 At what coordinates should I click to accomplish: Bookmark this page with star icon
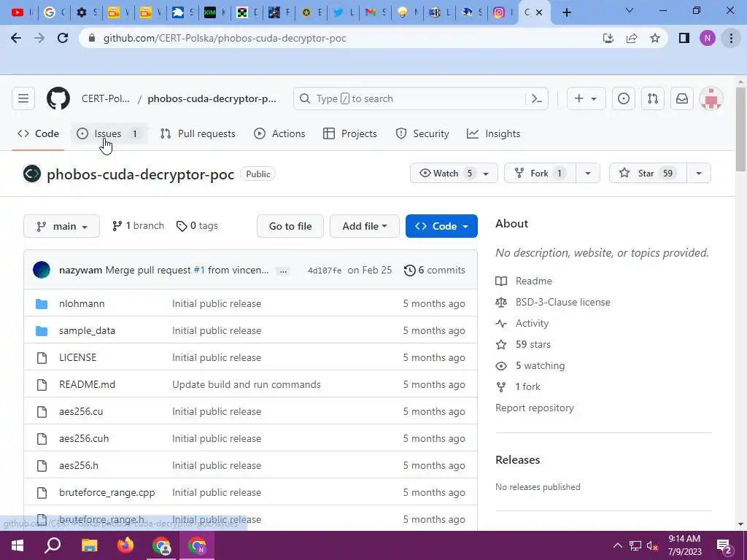(655, 38)
